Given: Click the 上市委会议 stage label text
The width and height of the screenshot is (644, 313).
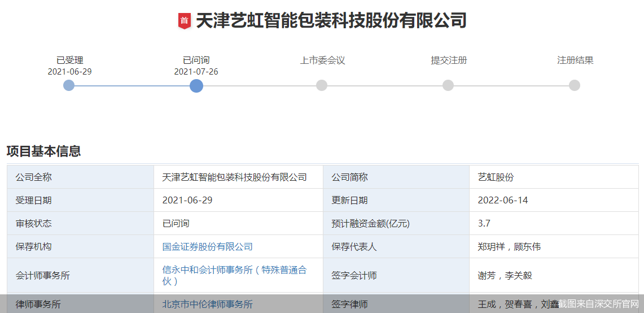Looking at the screenshot, I should pyautogui.click(x=322, y=60).
